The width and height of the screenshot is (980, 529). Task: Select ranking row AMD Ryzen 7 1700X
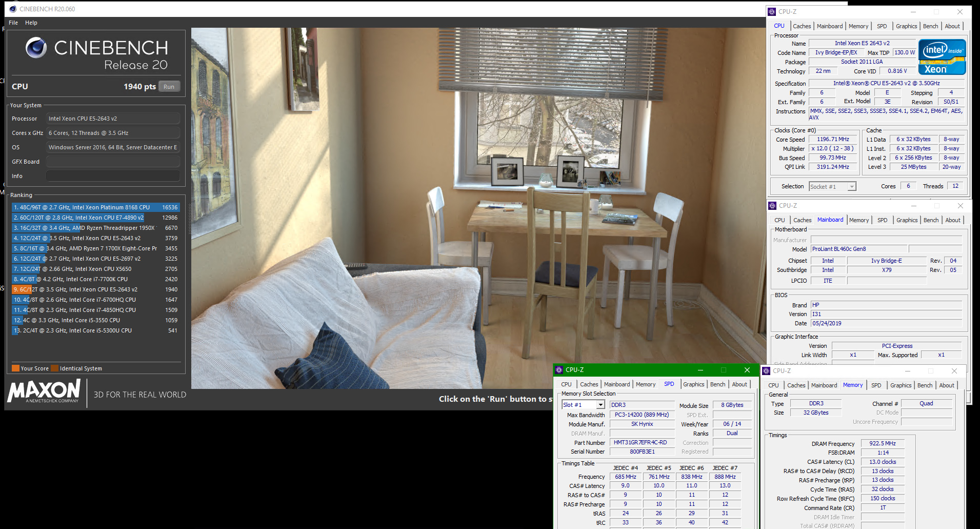point(95,248)
